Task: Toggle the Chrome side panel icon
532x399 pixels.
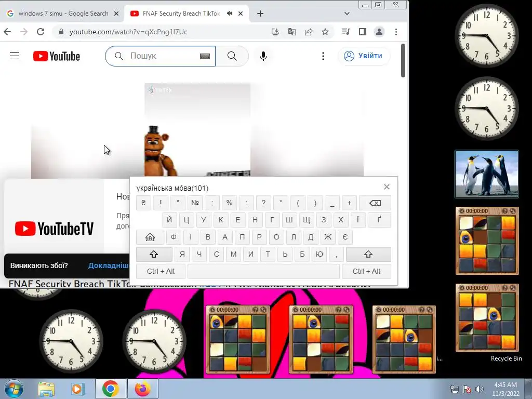Action: click(362, 32)
